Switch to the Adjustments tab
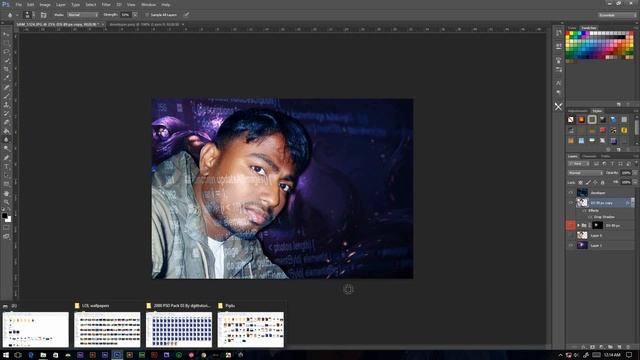Image resolution: width=640 pixels, height=360 pixels. pos(578,111)
